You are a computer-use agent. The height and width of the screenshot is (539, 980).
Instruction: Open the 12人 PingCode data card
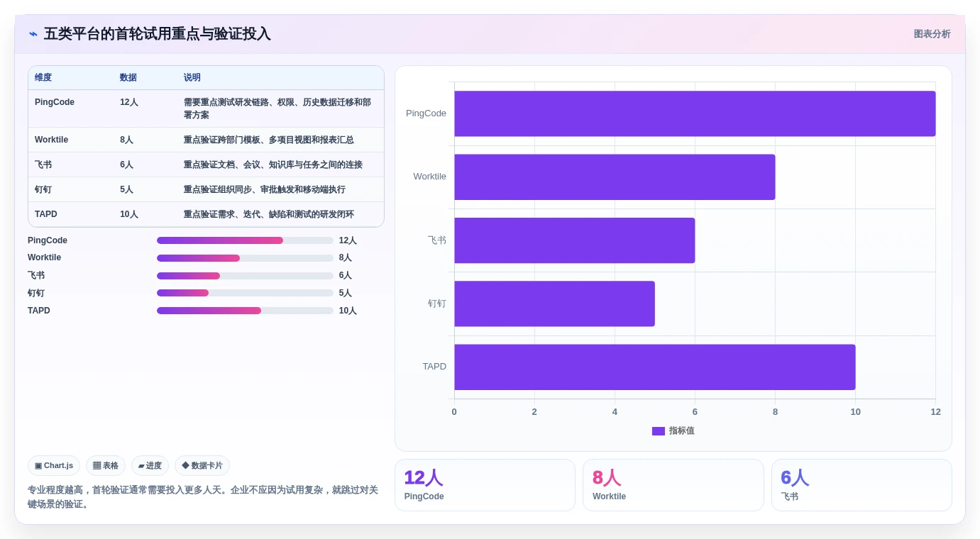(x=485, y=485)
